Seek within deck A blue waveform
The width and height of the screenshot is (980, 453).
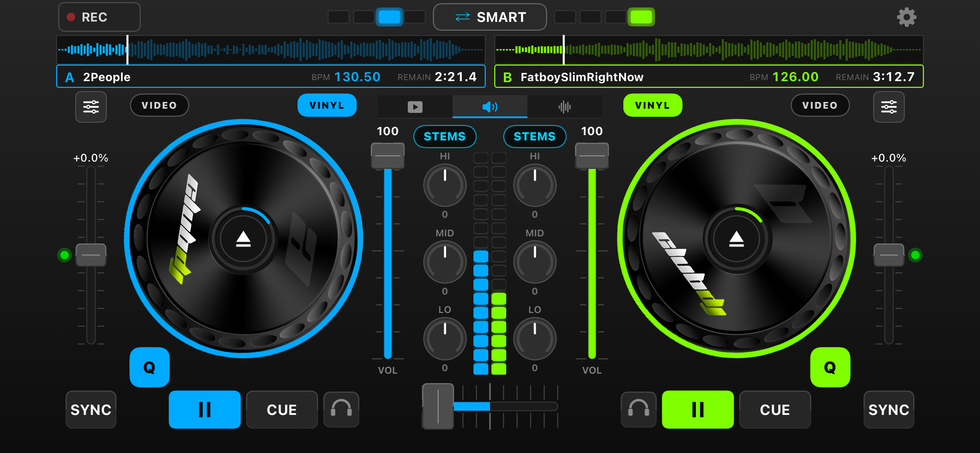click(x=271, y=49)
